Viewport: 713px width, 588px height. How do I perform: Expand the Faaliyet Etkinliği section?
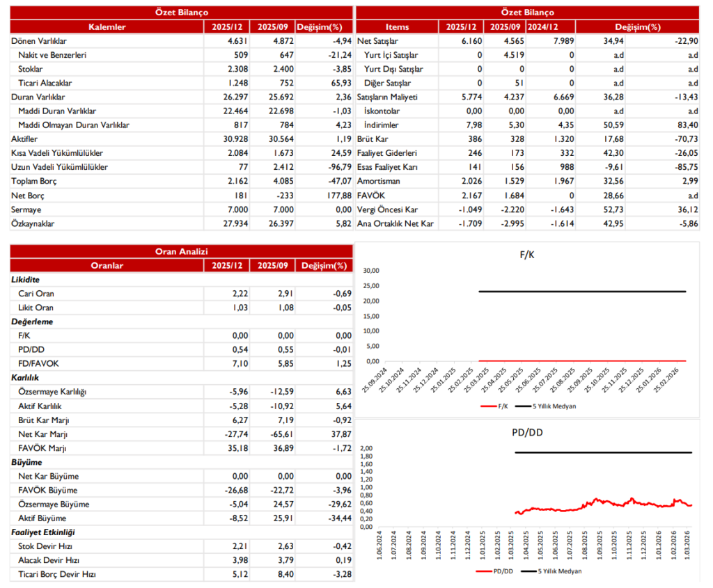coord(37,532)
